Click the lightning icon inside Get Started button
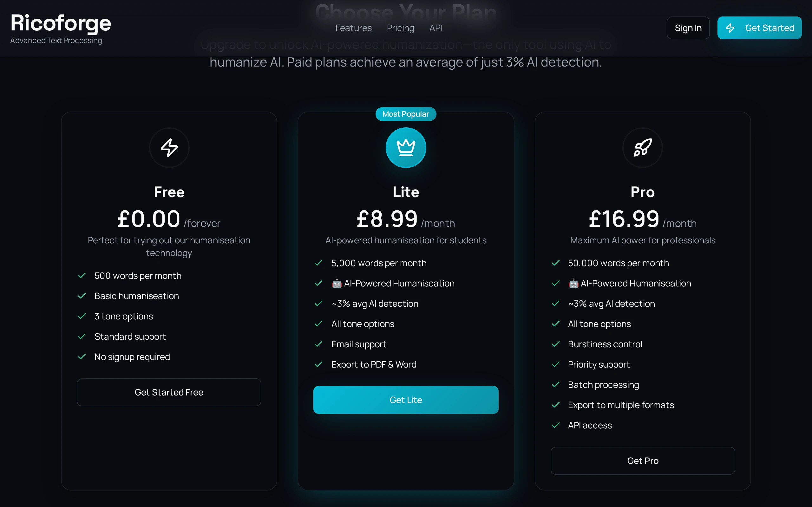 (730, 28)
